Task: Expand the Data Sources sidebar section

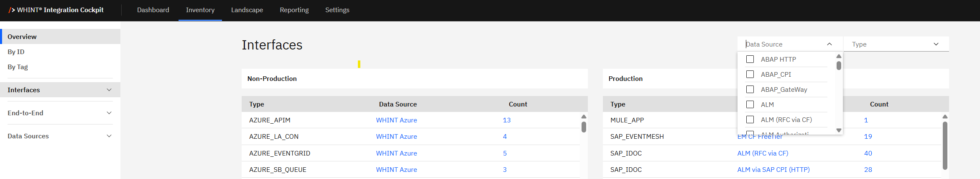Action: coord(109,136)
